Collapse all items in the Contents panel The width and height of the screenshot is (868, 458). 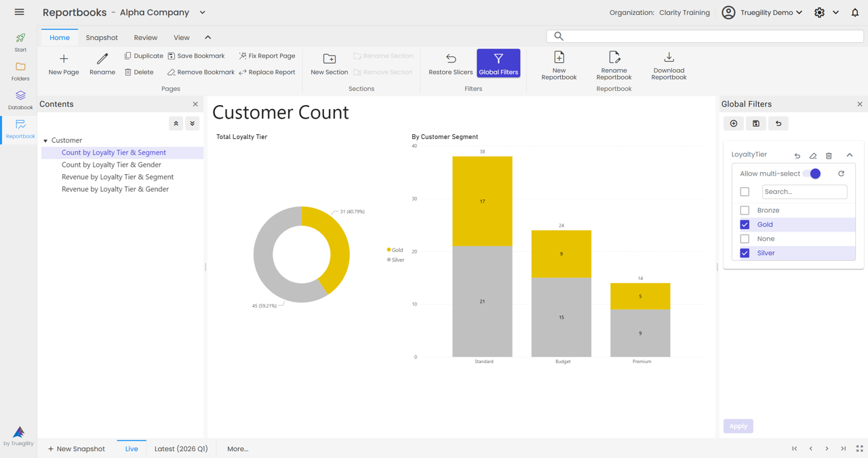point(176,123)
